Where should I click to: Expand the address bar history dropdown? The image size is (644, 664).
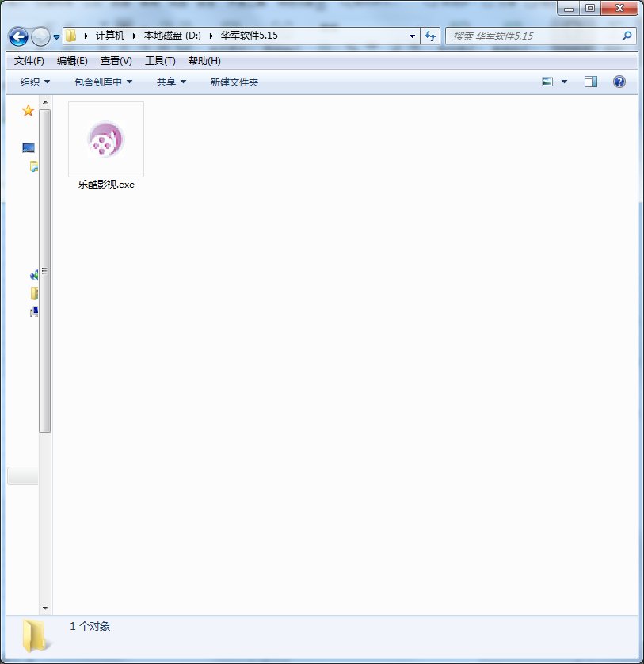[413, 36]
